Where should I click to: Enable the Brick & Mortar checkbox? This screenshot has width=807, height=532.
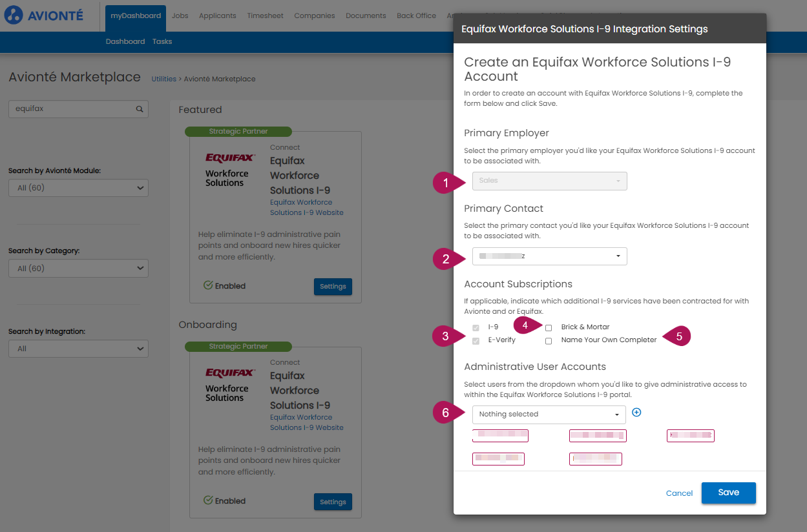pos(549,327)
